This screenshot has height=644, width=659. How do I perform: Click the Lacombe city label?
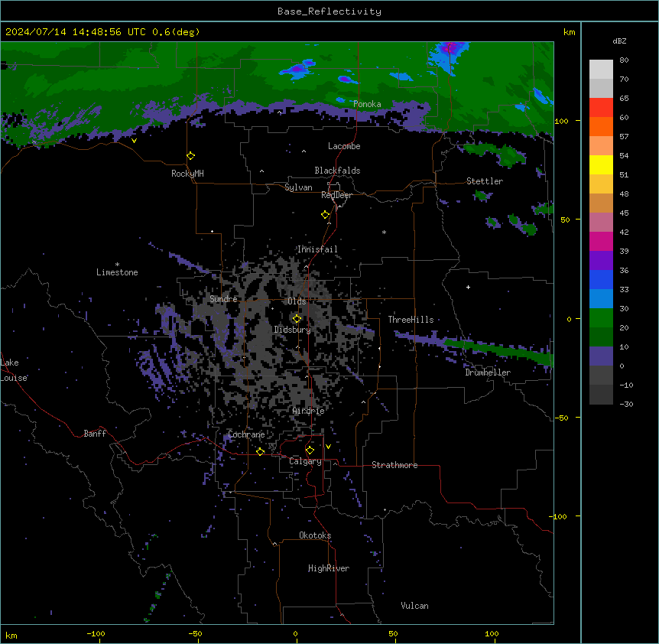[344, 146]
